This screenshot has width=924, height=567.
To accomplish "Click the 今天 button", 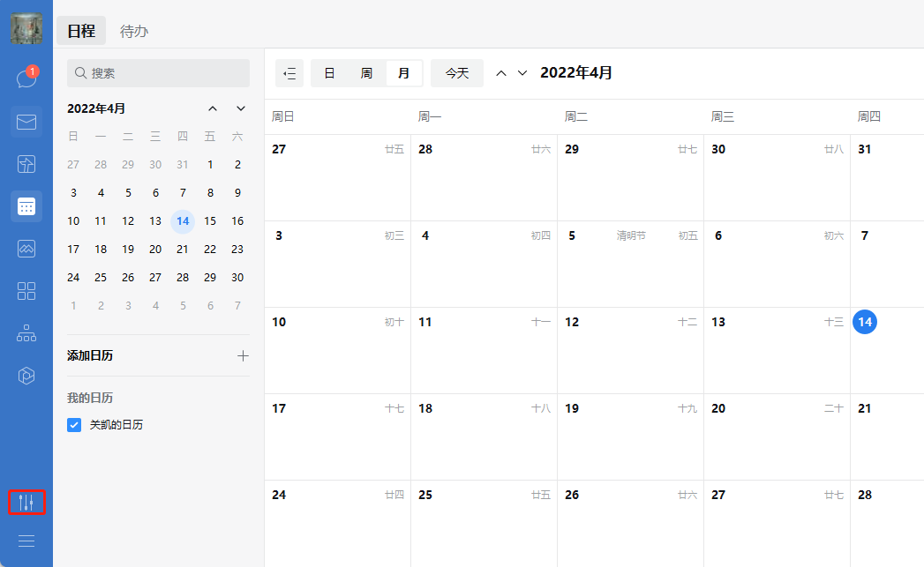I will point(457,74).
